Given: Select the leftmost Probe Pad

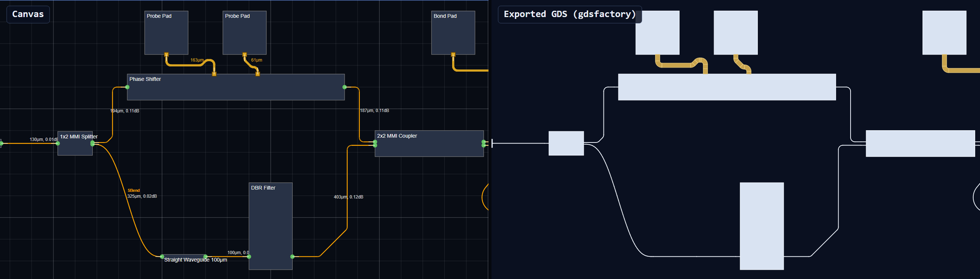Looking at the screenshot, I should [166, 33].
